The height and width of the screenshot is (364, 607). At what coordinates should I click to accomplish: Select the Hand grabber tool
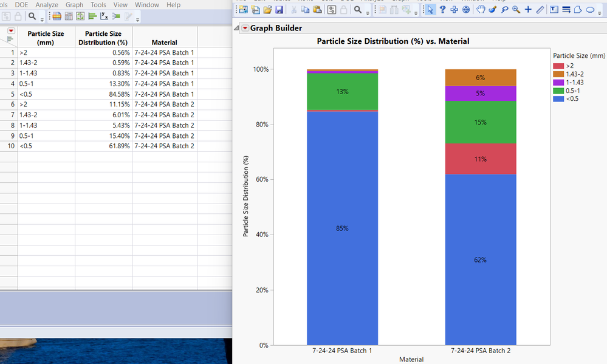click(481, 10)
